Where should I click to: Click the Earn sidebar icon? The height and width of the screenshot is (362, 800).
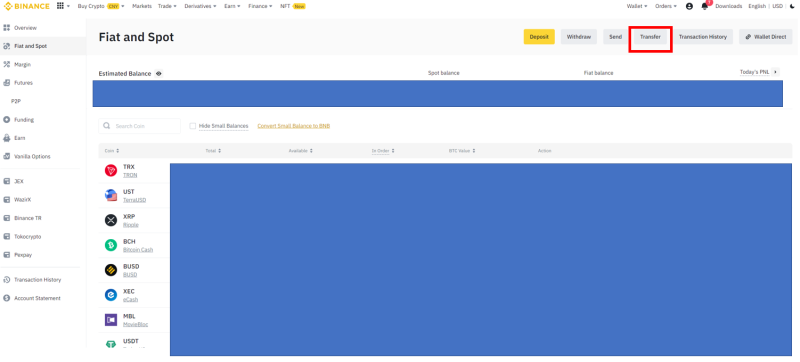pyautogui.click(x=7, y=138)
